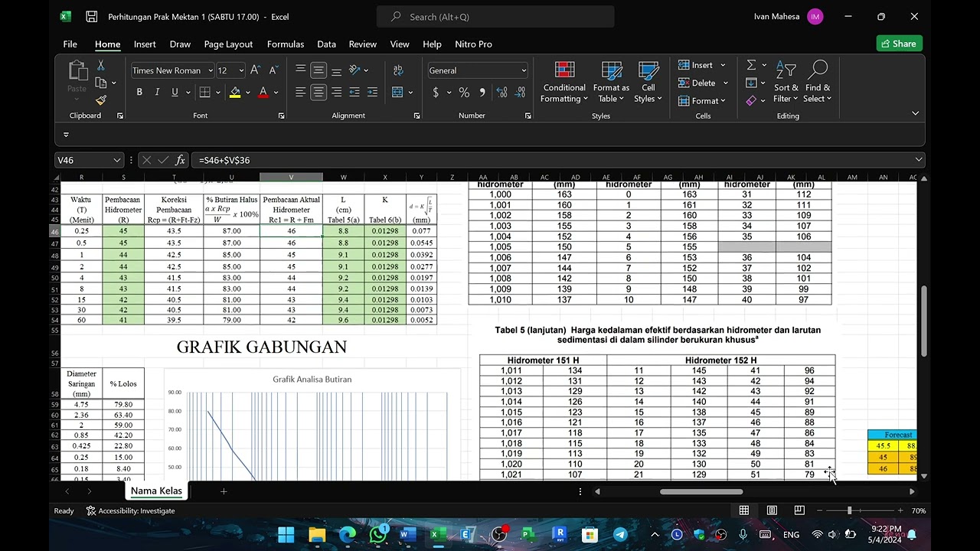Open the File tab

coord(70,44)
